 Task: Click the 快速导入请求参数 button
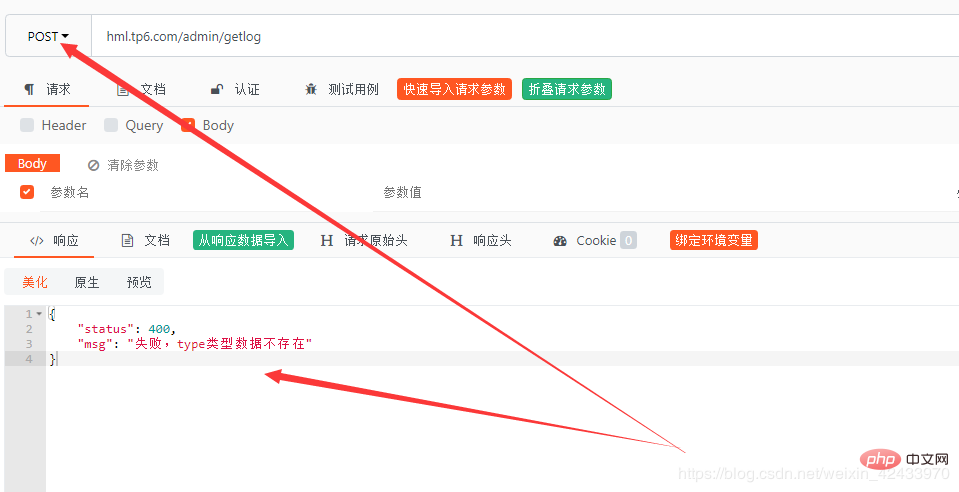(x=454, y=89)
